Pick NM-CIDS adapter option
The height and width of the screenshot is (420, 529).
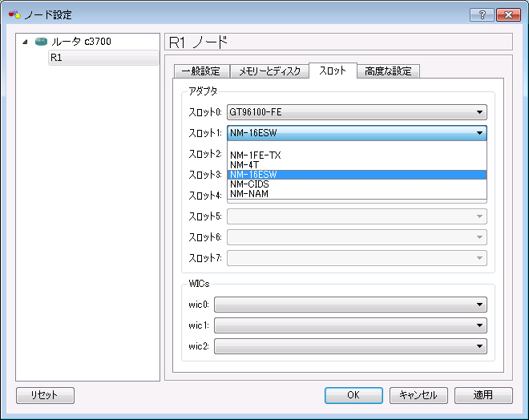[x=248, y=184]
